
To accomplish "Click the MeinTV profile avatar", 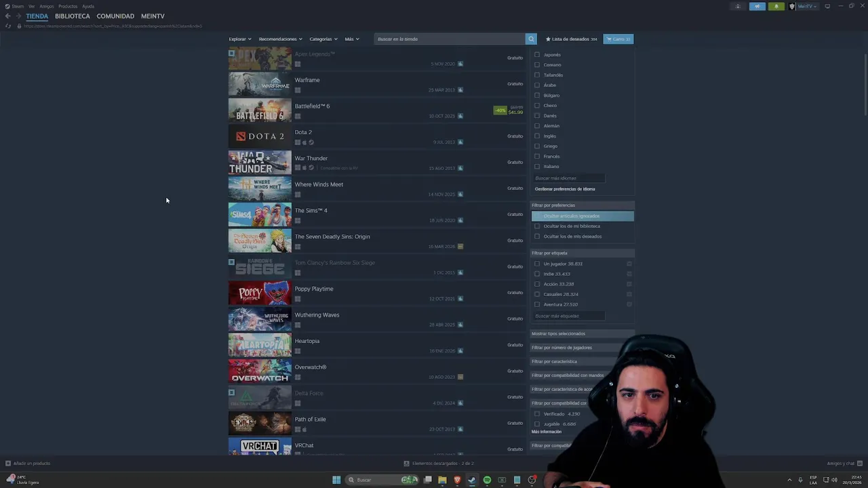I will pos(792,6).
